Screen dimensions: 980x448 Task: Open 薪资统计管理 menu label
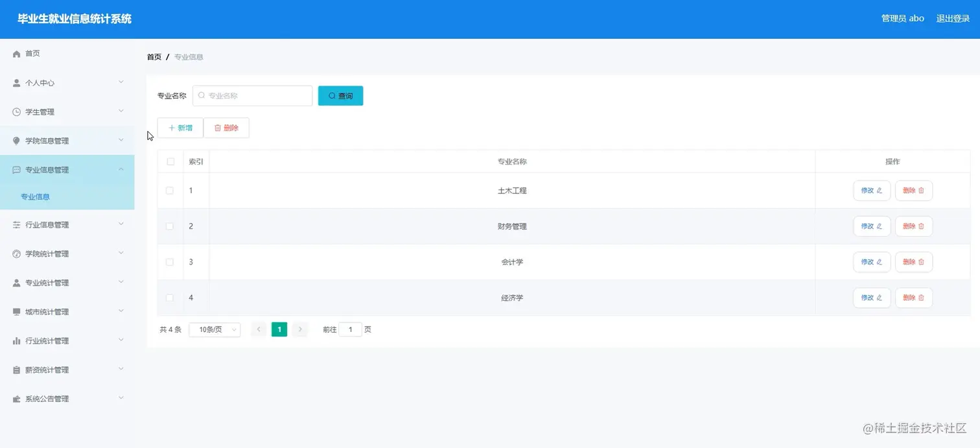47,370
